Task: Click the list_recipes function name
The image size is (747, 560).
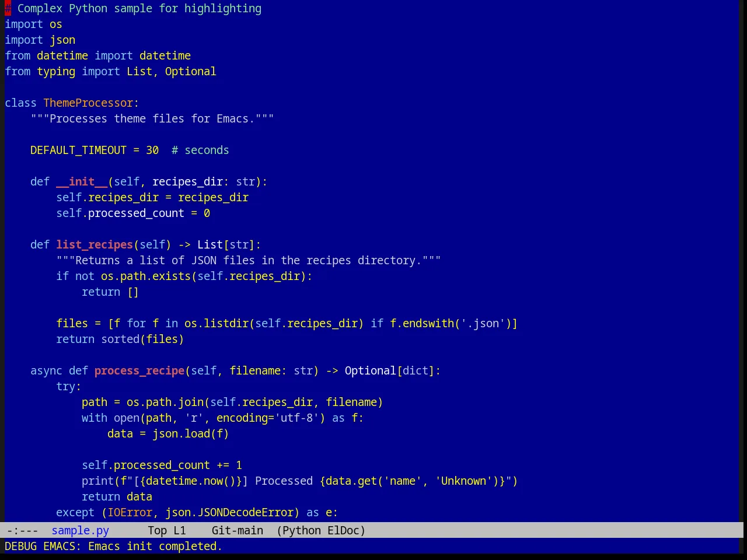Action: tap(95, 244)
